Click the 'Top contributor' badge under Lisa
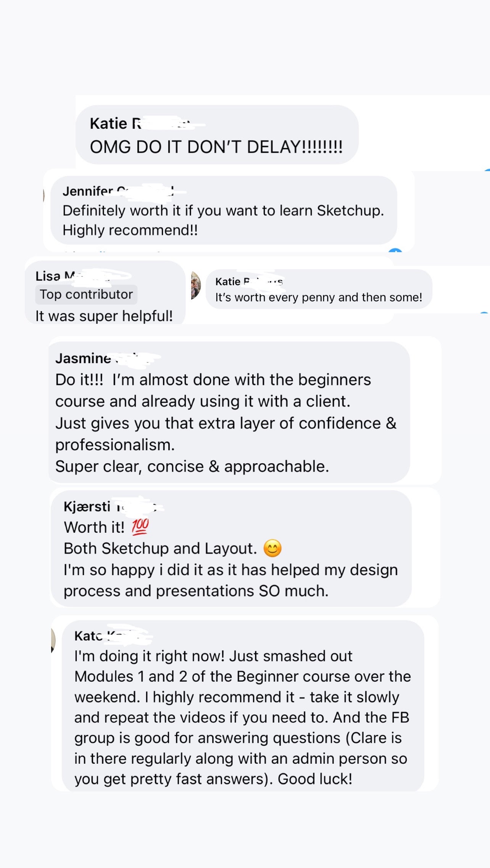Image resolution: width=490 pixels, height=868 pixels. pyautogui.click(x=86, y=294)
